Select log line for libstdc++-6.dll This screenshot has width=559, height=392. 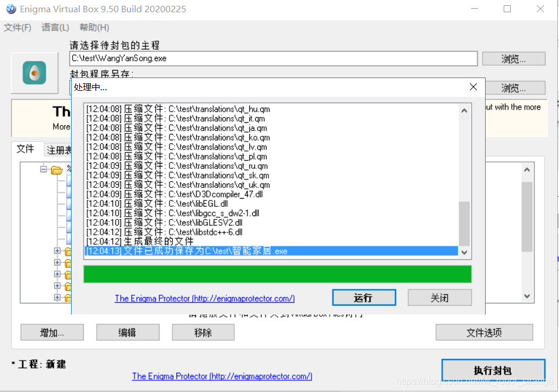click(x=271, y=232)
